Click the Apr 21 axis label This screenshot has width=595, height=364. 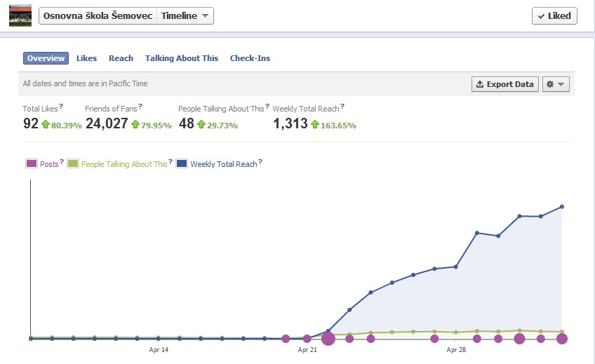[x=307, y=349]
